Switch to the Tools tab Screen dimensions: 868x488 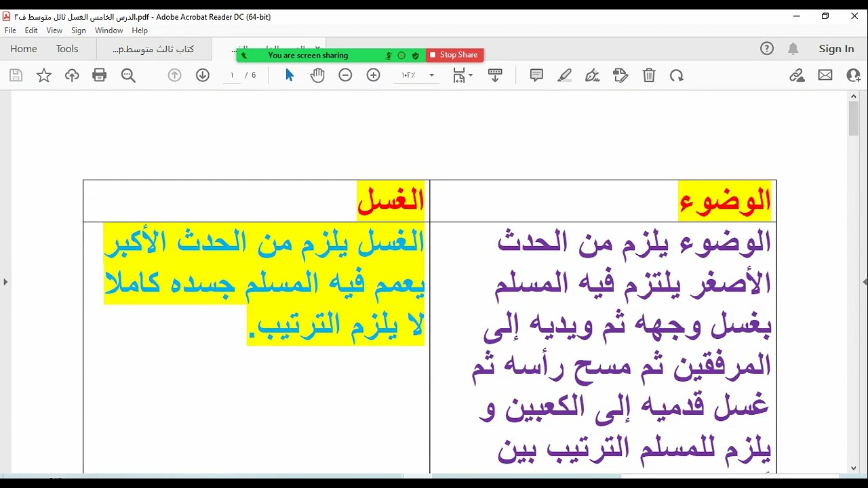(67, 49)
